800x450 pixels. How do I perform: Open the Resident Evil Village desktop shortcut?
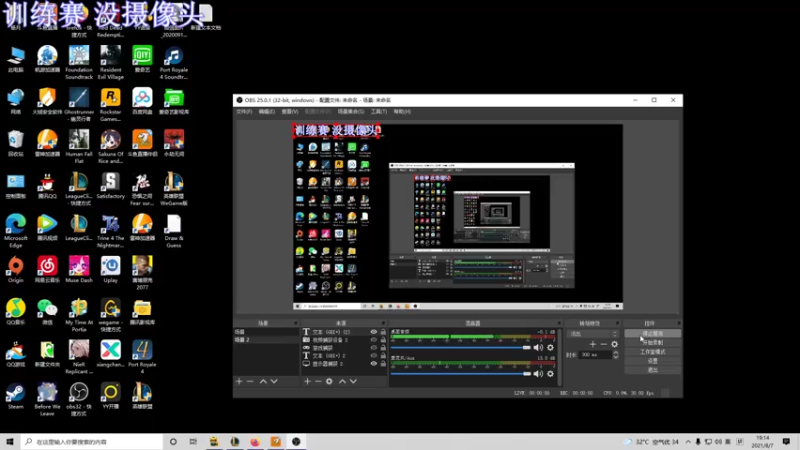(110, 62)
